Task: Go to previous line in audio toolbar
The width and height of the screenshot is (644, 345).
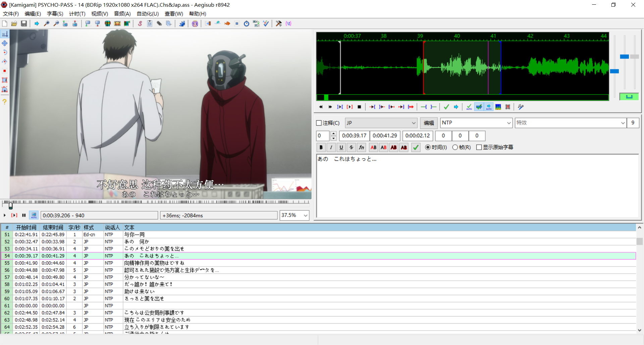Action: point(321,107)
